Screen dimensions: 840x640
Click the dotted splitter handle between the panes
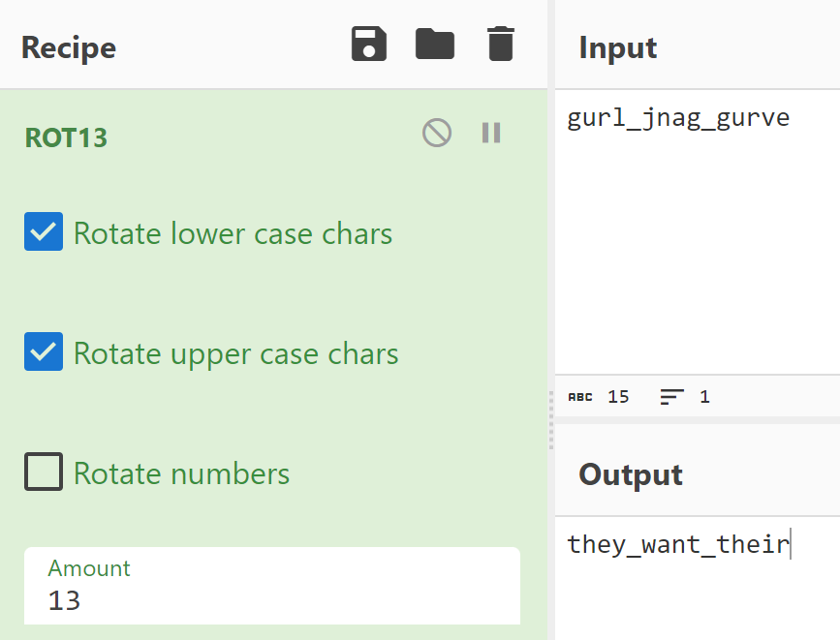[x=550, y=420]
